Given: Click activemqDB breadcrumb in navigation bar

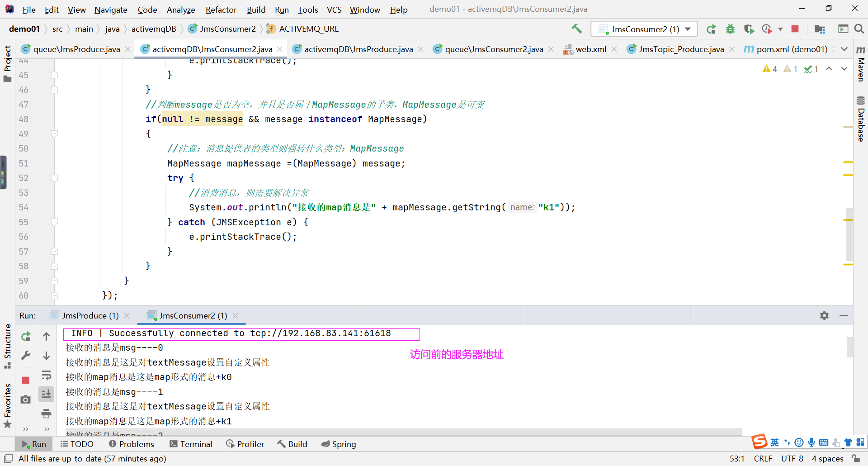Looking at the screenshot, I should (154, 29).
